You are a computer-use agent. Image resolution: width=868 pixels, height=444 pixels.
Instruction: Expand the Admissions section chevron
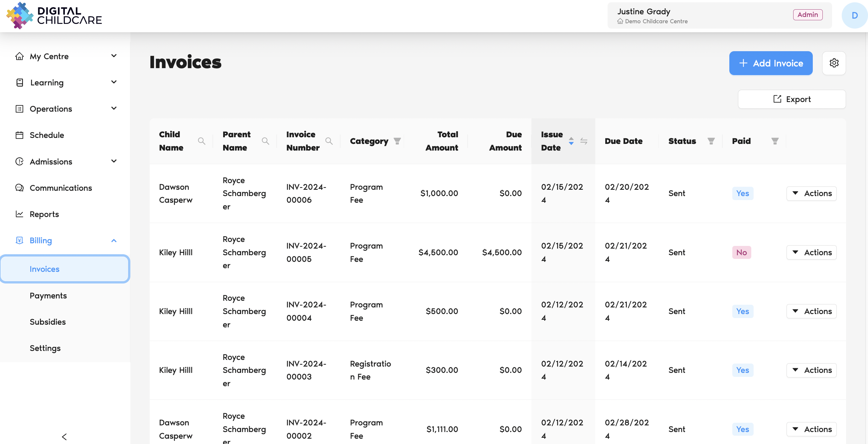(x=114, y=161)
